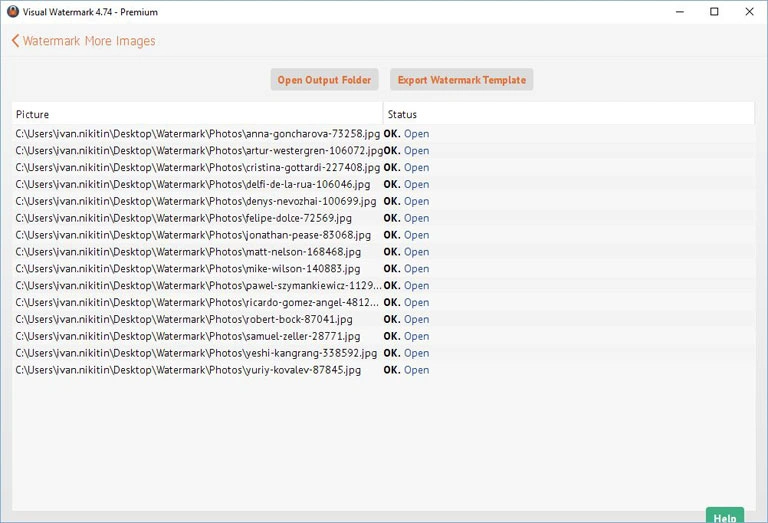The height and width of the screenshot is (523, 768).
Task: Select the cristina-gottardi-227408.jpg file path
Action: tap(198, 167)
